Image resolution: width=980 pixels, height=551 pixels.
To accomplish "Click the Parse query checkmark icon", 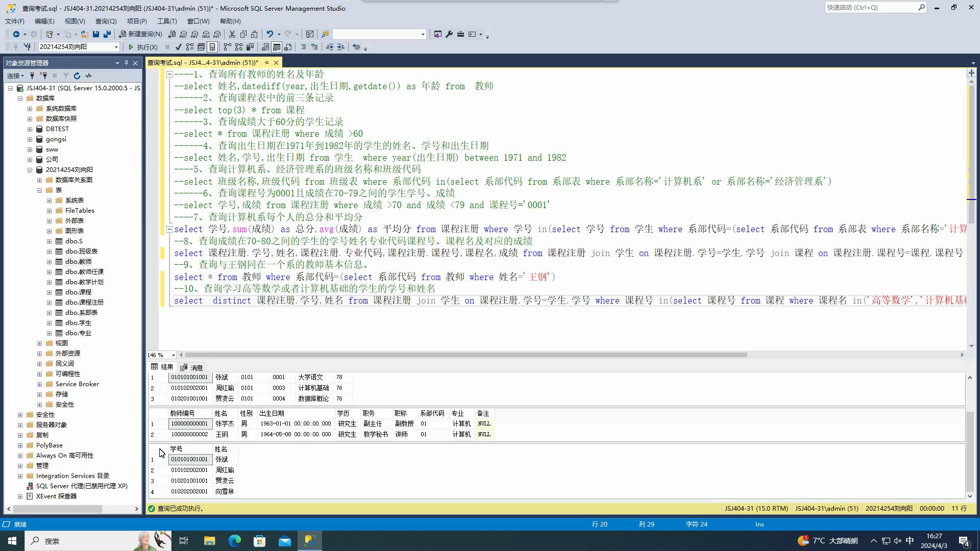I will [x=178, y=47].
